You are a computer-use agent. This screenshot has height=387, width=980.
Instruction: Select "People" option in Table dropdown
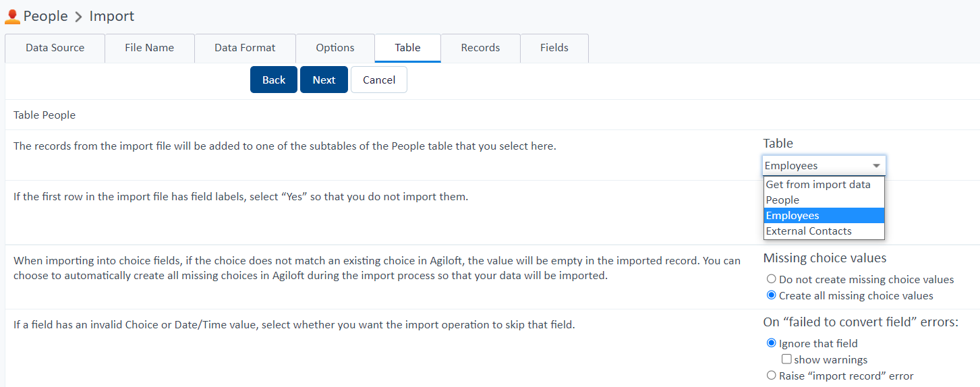tap(824, 200)
